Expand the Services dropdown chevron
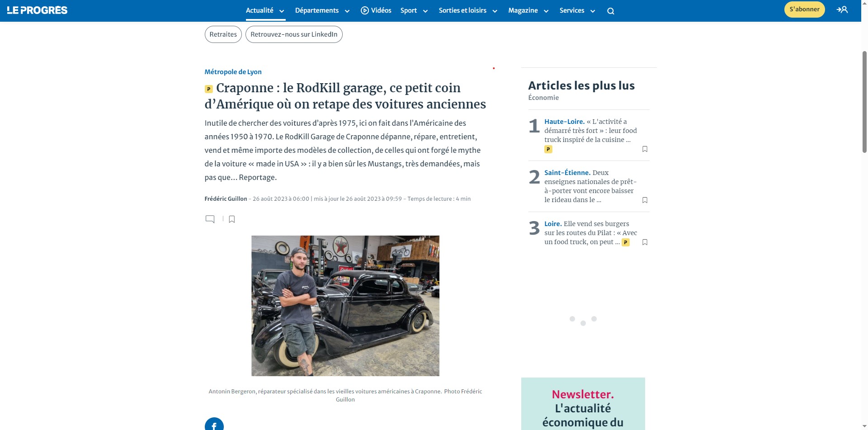This screenshot has width=868, height=430. [x=593, y=11]
